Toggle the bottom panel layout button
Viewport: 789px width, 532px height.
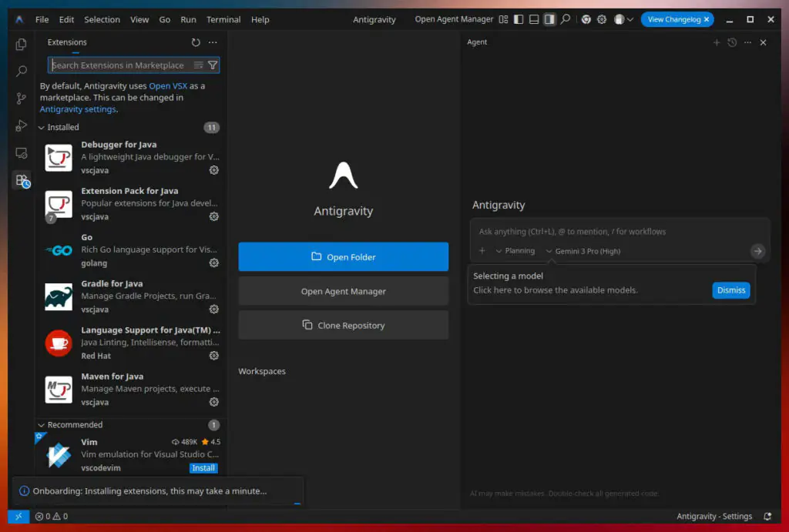tap(534, 19)
